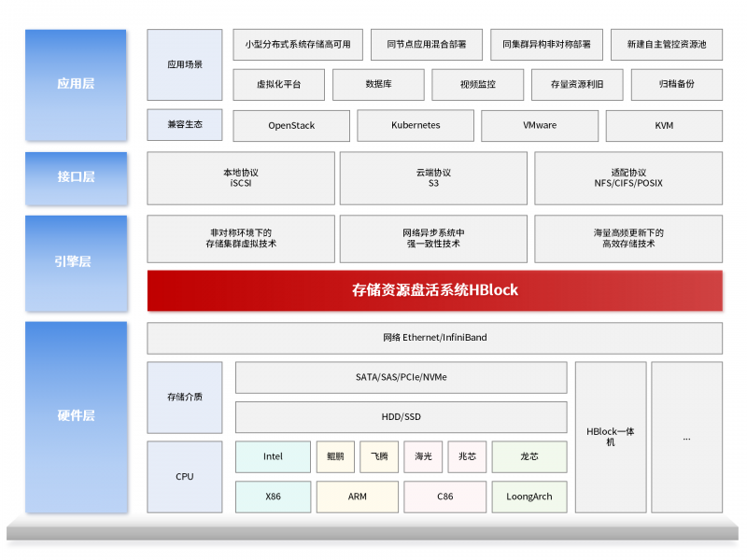Click the HBlock一体机 block
The width and height of the screenshot is (747, 560).
tap(611, 439)
